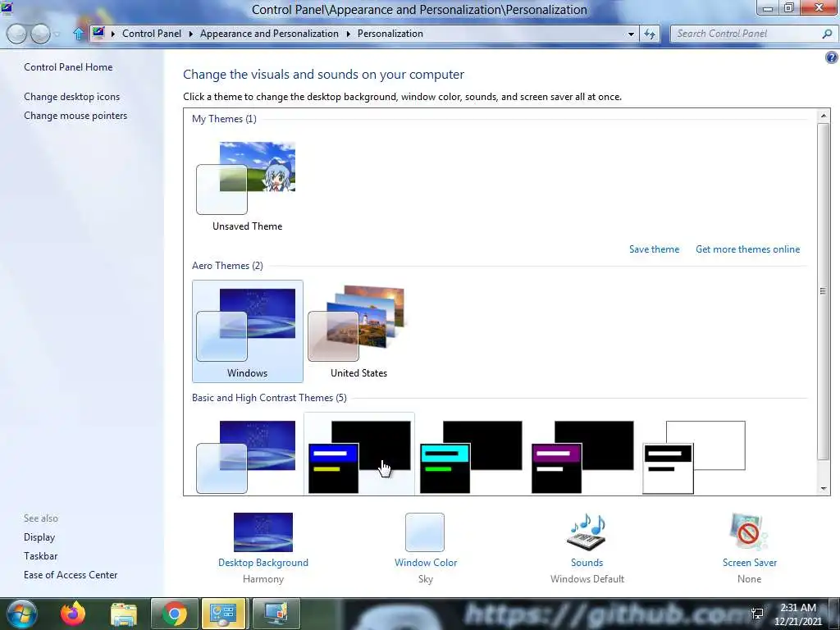Open the Windows Start button
This screenshot has height=630, width=840.
(x=22, y=614)
